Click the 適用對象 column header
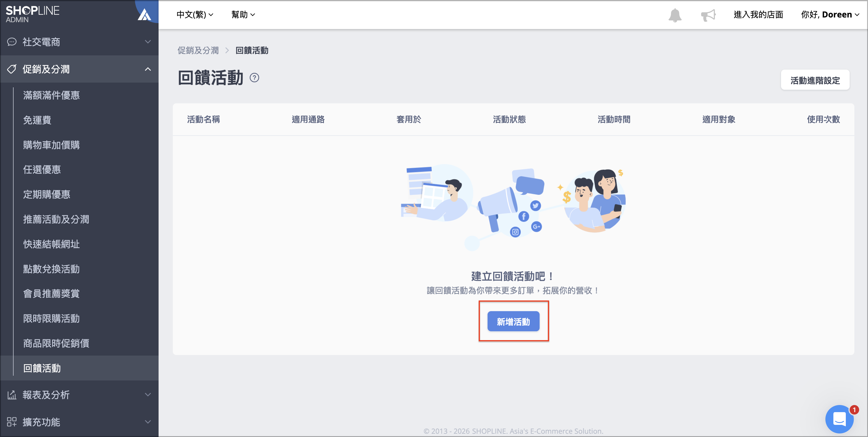Viewport: 868px width, 437px height. [718, 119]
